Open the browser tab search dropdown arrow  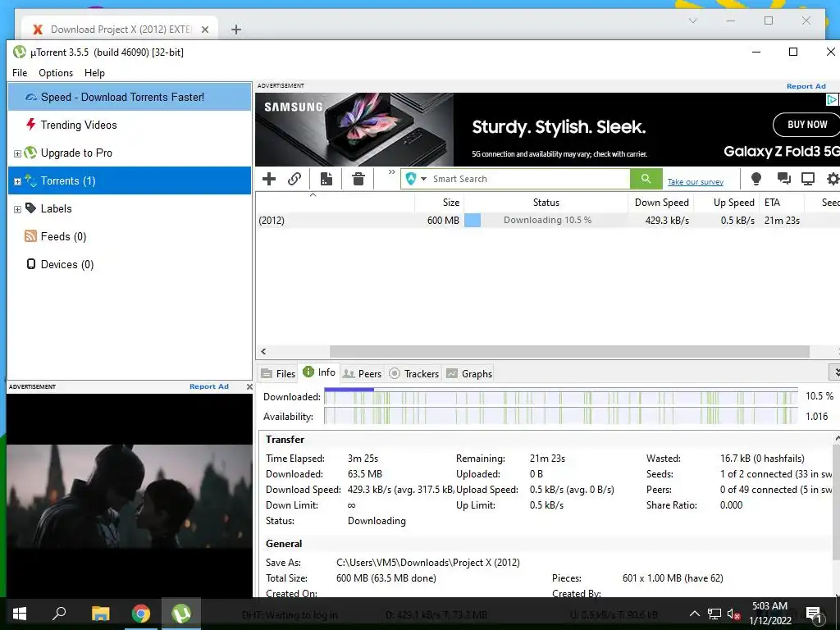pyautogui.click(x=692, y=21)
